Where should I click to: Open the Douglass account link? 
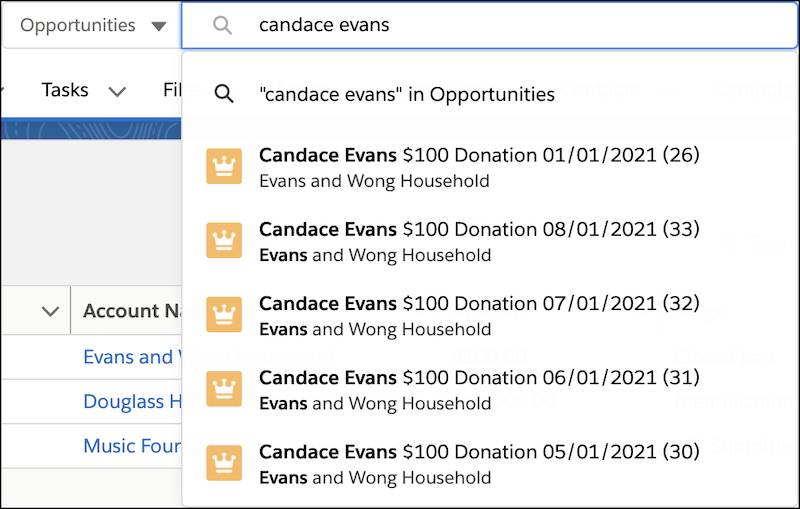coord(132,401)
